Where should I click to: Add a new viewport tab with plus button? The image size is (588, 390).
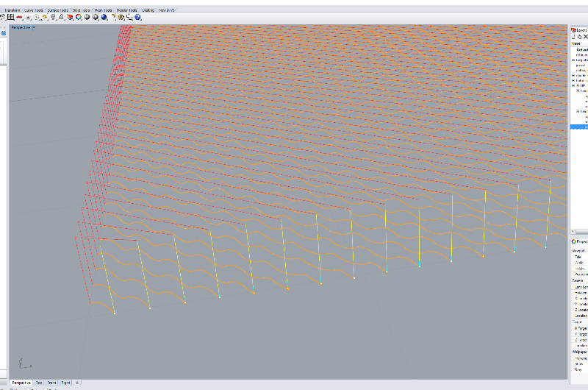(x=77, y=383)
